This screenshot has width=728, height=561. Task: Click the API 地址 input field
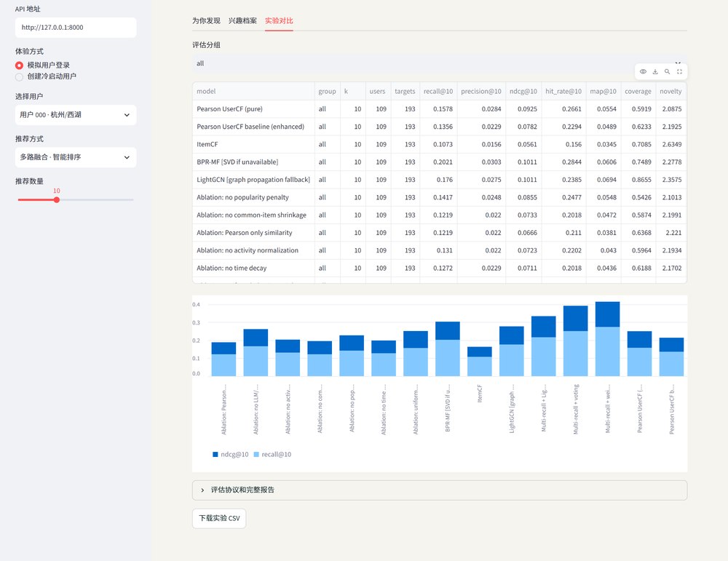(76, 28)
